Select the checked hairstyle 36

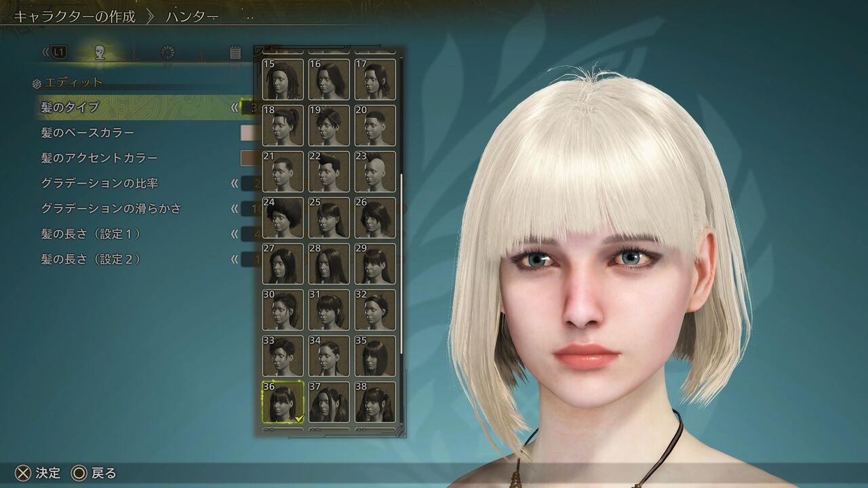(x=283, y=402)
